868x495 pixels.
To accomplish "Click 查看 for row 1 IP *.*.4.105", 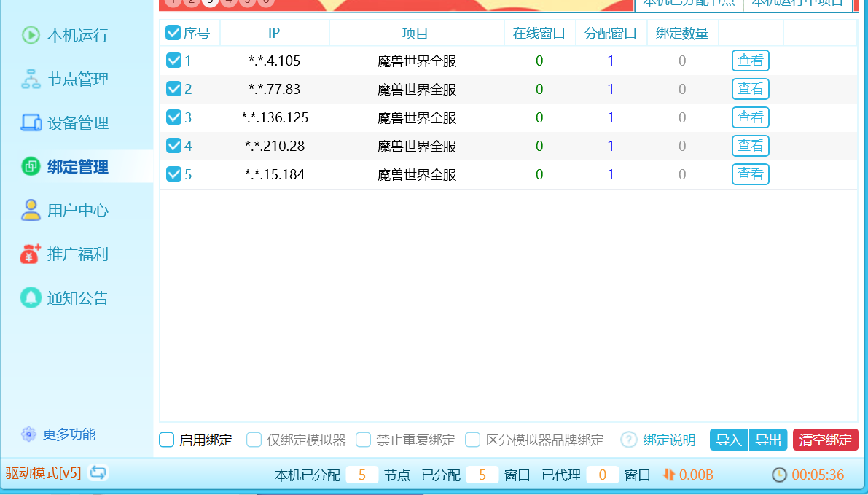I will click(750, 61).
